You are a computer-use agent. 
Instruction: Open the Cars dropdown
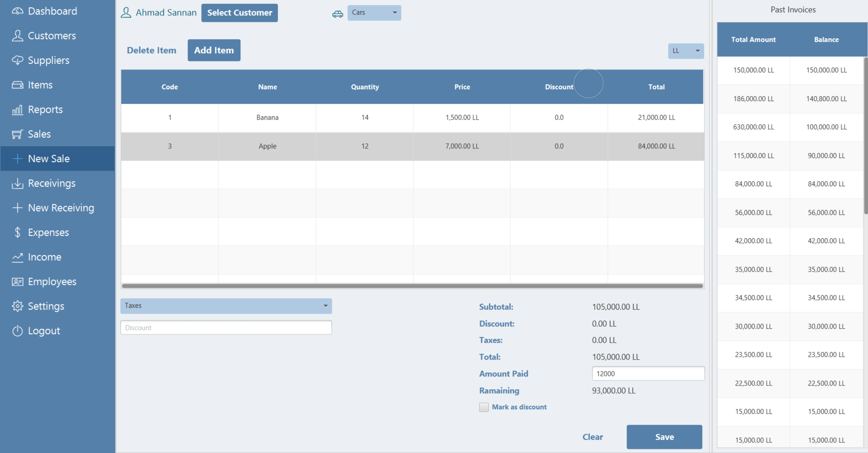click(x=374, y=13)
